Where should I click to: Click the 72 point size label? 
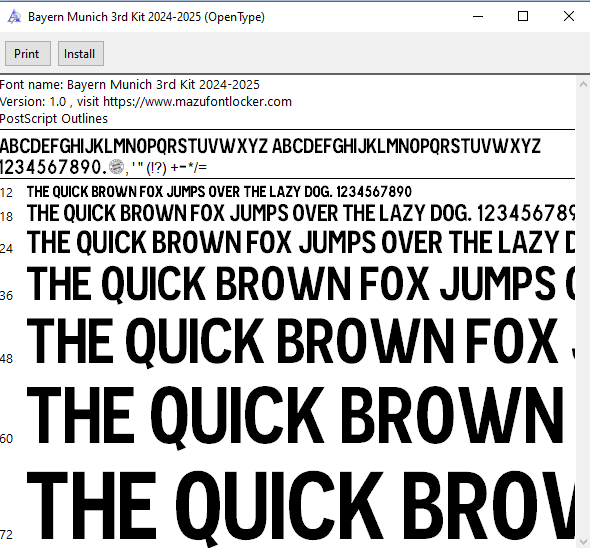[6, 534]
